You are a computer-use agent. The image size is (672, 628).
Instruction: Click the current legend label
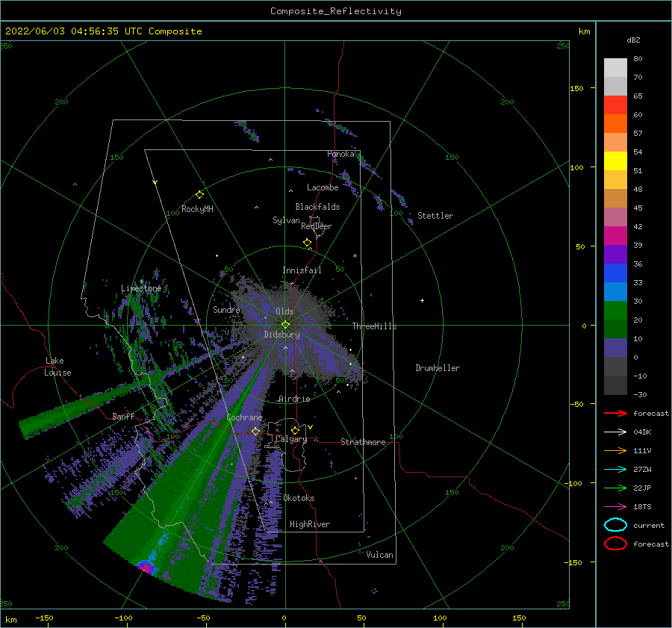point(649,525)
